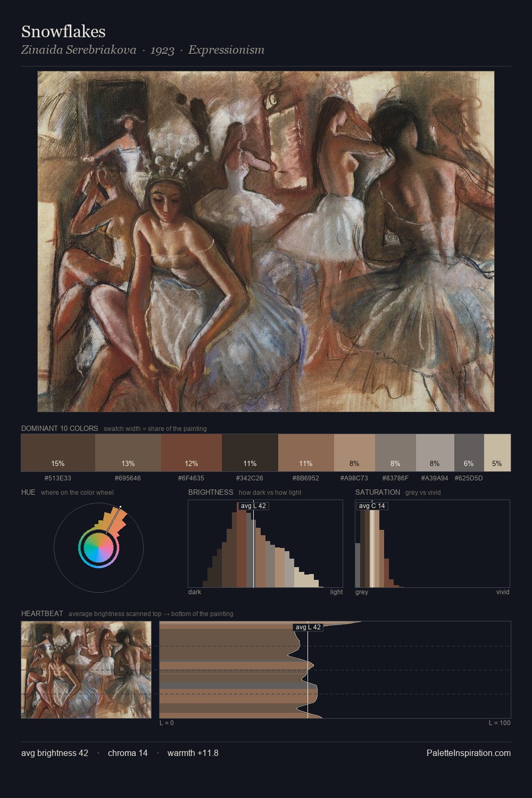
Task: Click the HUE section heading
Action: (x=28, y=492)
